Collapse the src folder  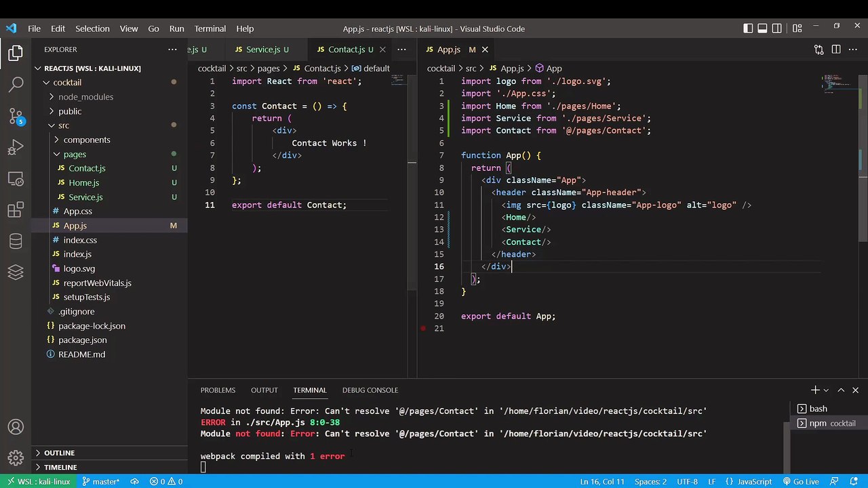click(x=52, y=125)
